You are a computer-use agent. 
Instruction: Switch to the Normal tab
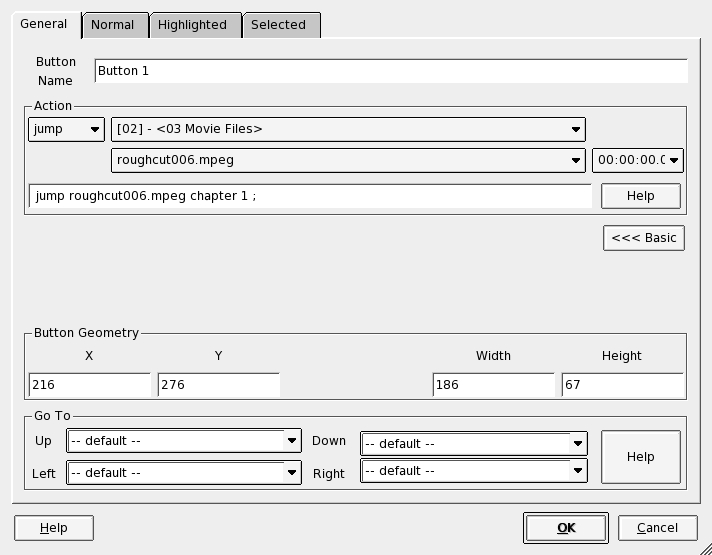click(x=113, y=25)
